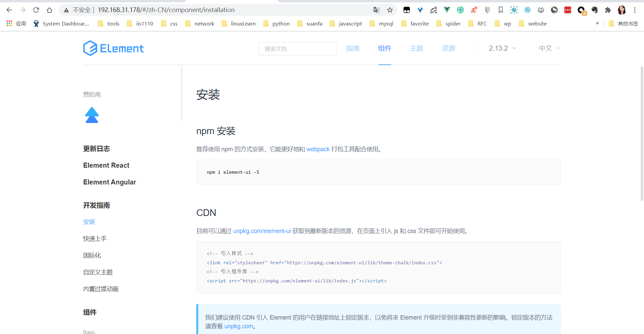Click the Element logo

pyautogui.click(x=113, y=48)
